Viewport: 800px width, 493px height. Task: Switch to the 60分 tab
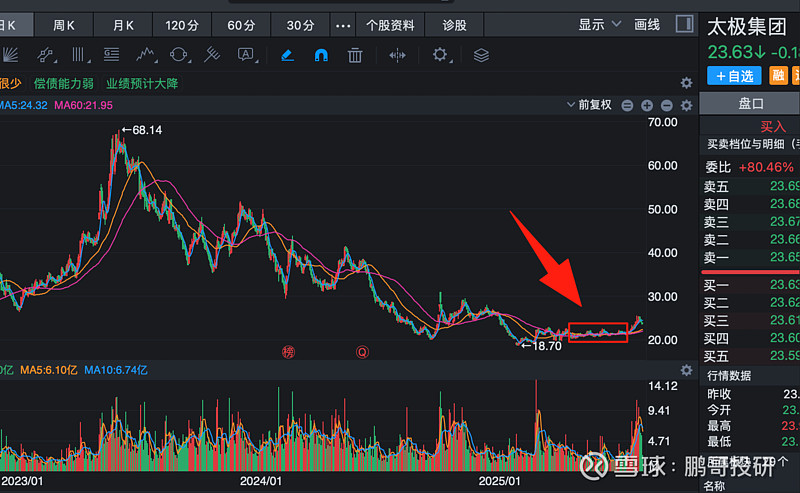pos(241,25)
